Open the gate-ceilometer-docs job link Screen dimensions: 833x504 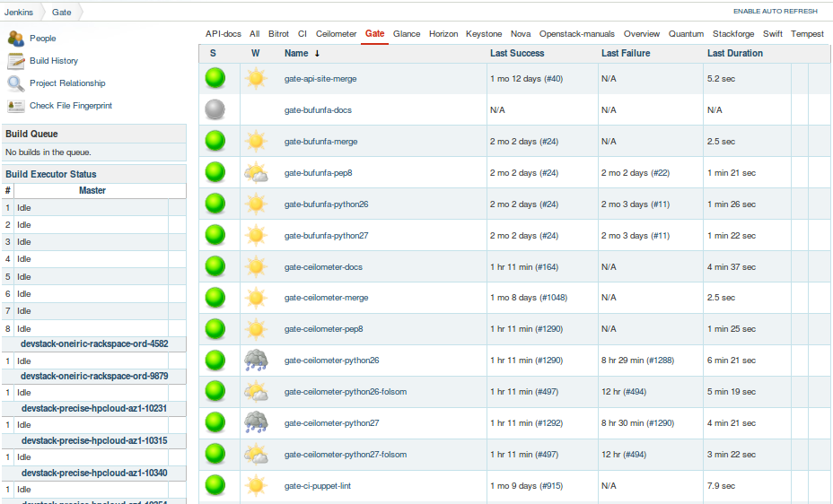click(323, 267)
